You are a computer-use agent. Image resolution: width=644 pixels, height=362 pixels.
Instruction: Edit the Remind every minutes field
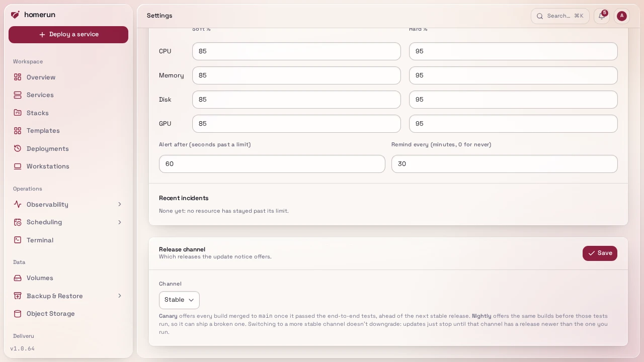coord(505,164)
